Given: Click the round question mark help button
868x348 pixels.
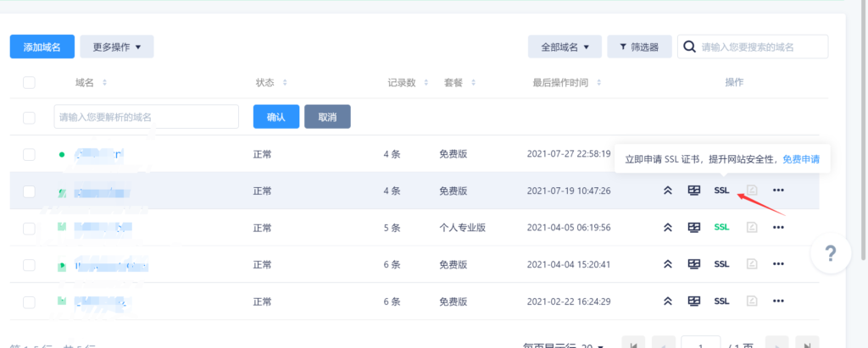Looking at the screenshot, I should click(831, 252).
